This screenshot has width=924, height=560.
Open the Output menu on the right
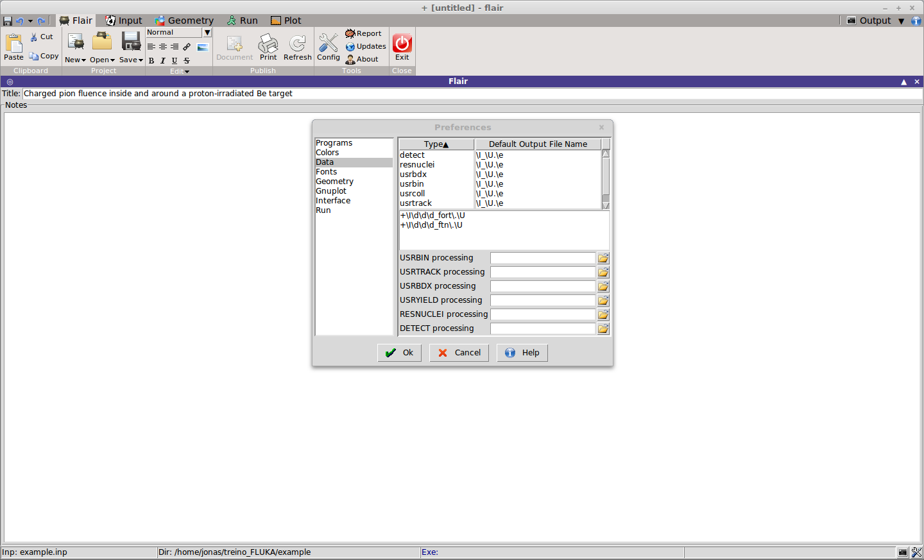[875, 21]
